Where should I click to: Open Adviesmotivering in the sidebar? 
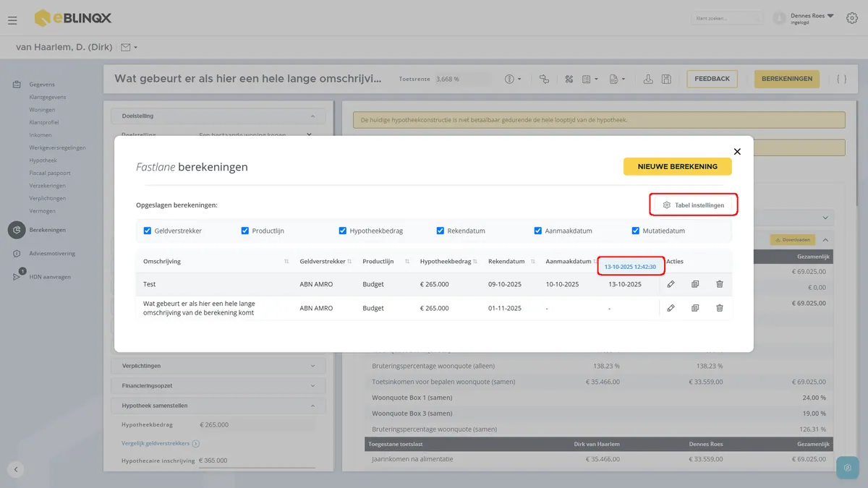coord(52,253)
